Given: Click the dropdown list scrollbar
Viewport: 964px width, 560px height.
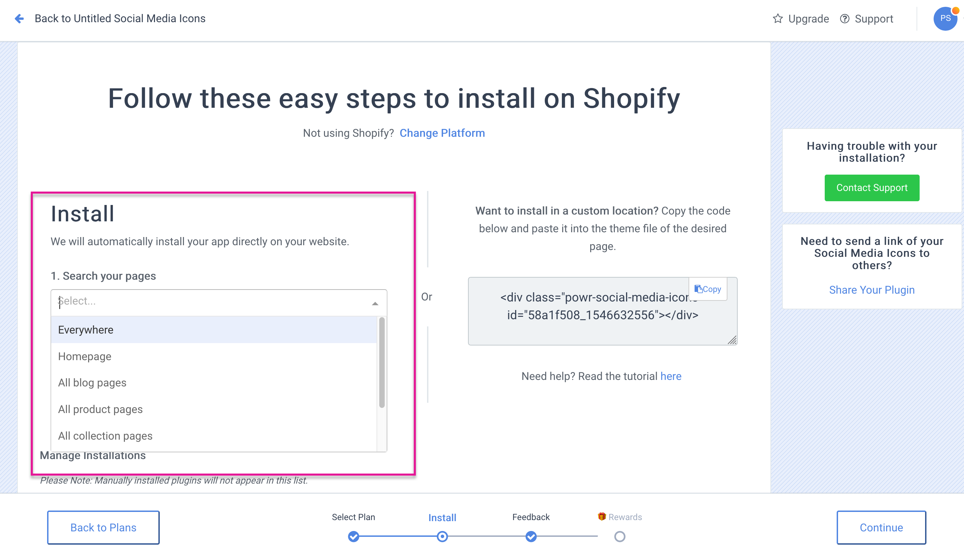Looking at the screenshot, I should click(x=382, y=363).
